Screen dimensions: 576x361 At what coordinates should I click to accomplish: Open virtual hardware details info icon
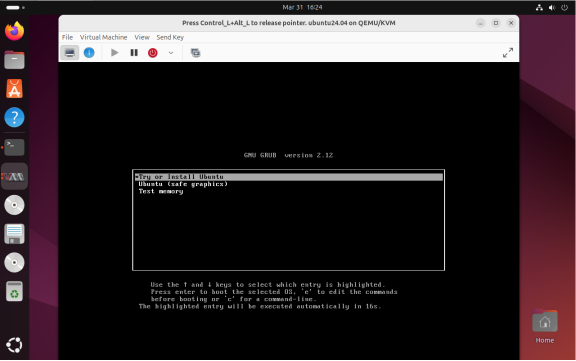click(x=89, y=53)
